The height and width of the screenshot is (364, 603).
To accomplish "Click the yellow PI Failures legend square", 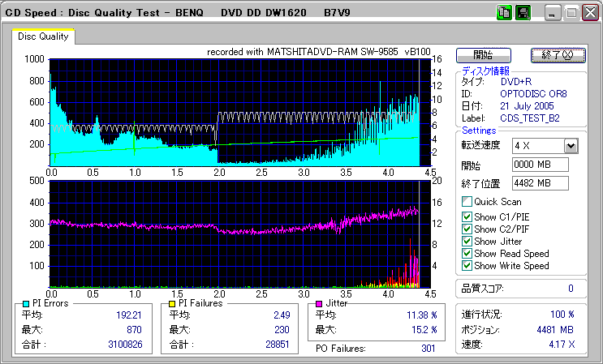I will point(170,303).
